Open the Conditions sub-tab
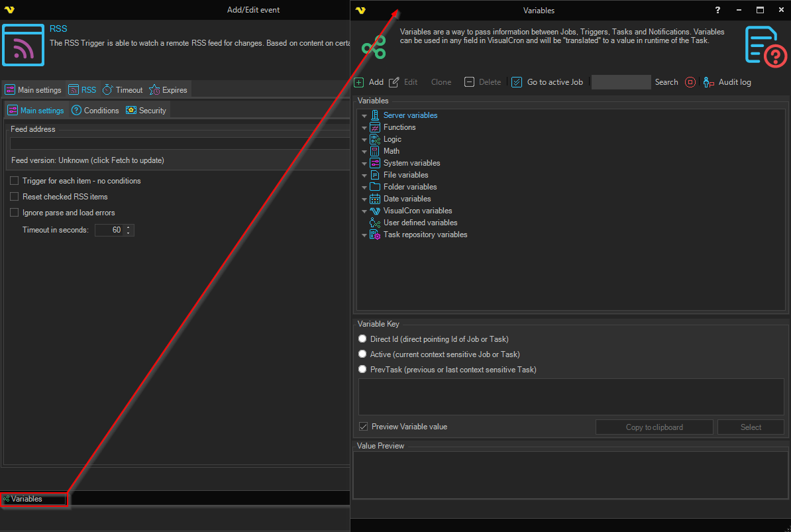Screen dimensions: 791x532 95,111
